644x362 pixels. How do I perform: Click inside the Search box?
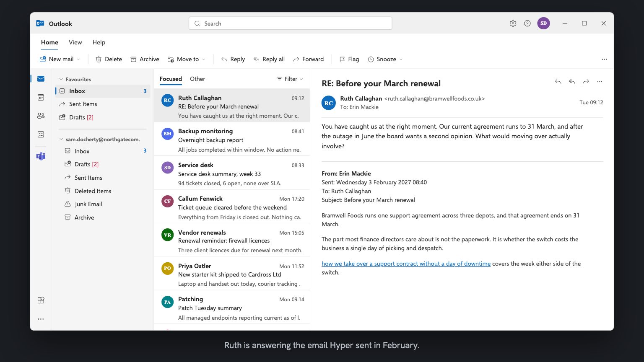290,23
